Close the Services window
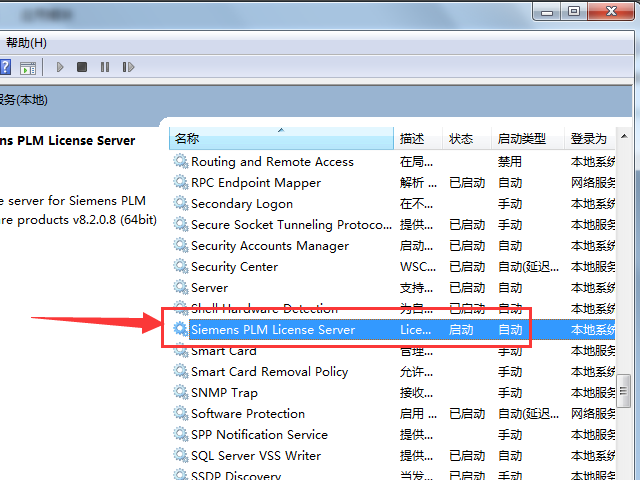 coord(611,11)
